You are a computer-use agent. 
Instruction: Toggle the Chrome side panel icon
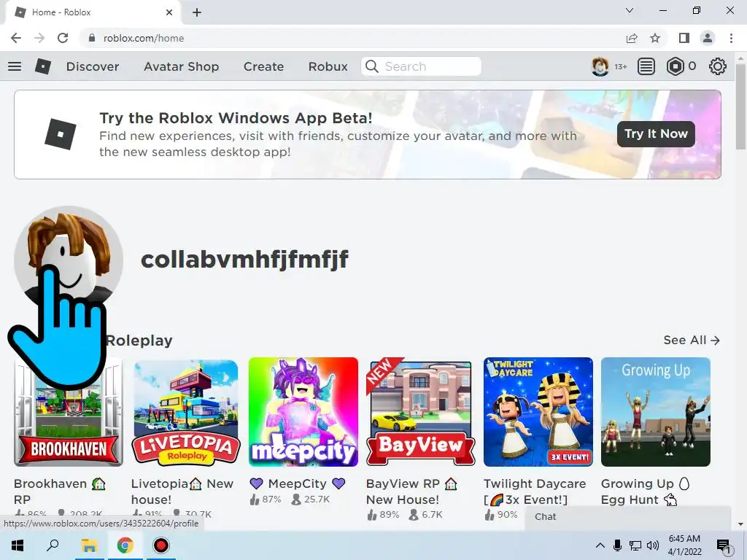pyautogui.click(x=684, y=38)
